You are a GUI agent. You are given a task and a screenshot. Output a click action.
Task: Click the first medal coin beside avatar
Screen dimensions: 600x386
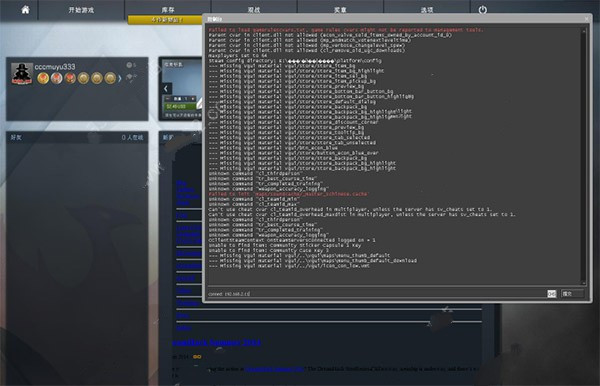point(43,78)
